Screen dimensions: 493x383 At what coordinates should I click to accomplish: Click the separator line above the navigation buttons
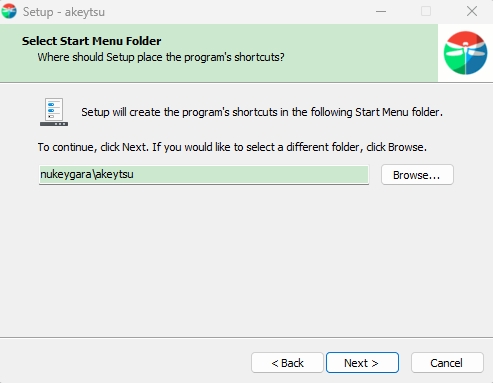(246, 337)
